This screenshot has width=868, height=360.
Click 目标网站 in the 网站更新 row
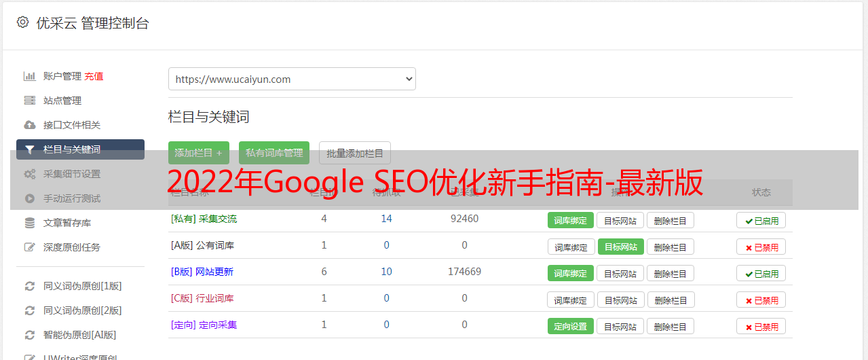[620, 273]
